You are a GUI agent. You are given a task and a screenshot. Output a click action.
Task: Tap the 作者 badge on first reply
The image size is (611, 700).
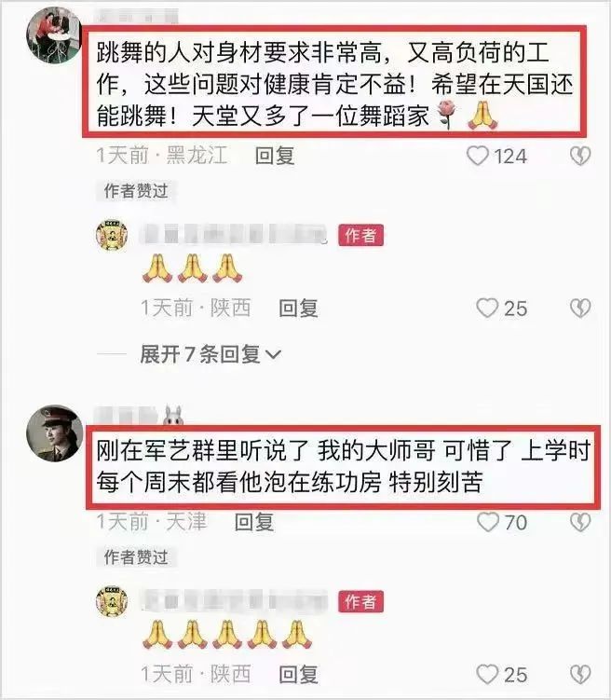click(x=360, y=235)
